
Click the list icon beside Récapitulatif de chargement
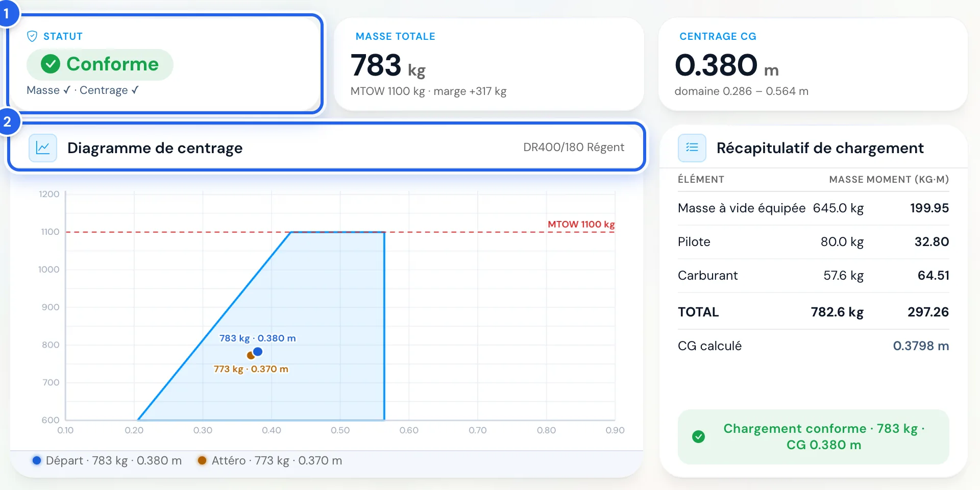[x=692, y=148]
